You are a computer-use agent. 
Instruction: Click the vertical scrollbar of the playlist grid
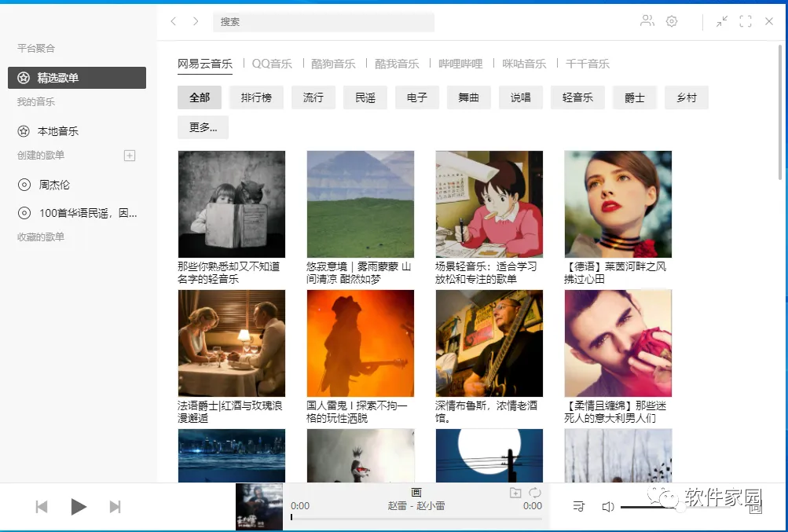780,112
